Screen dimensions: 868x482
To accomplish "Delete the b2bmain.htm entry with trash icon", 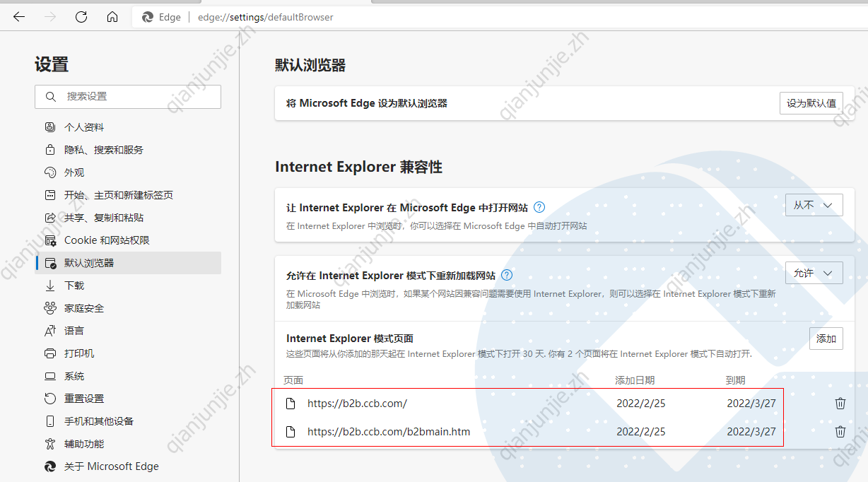I will point(840,432).
